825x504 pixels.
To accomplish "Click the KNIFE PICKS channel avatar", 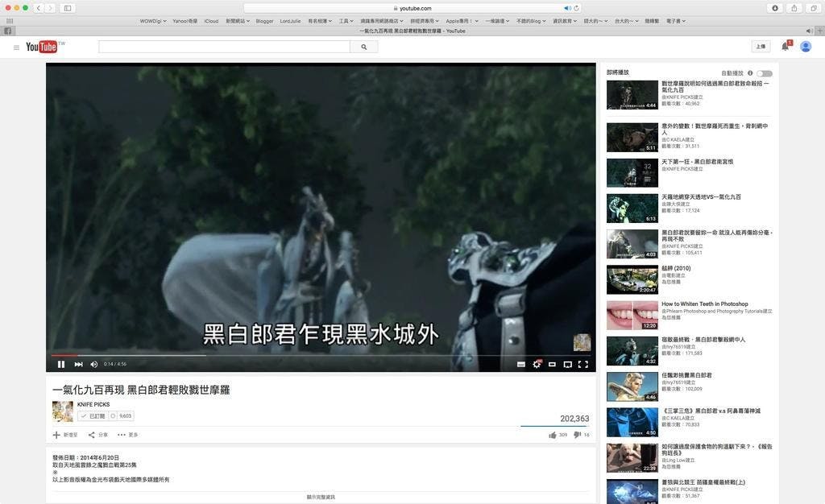I will [x=63, y=411].
